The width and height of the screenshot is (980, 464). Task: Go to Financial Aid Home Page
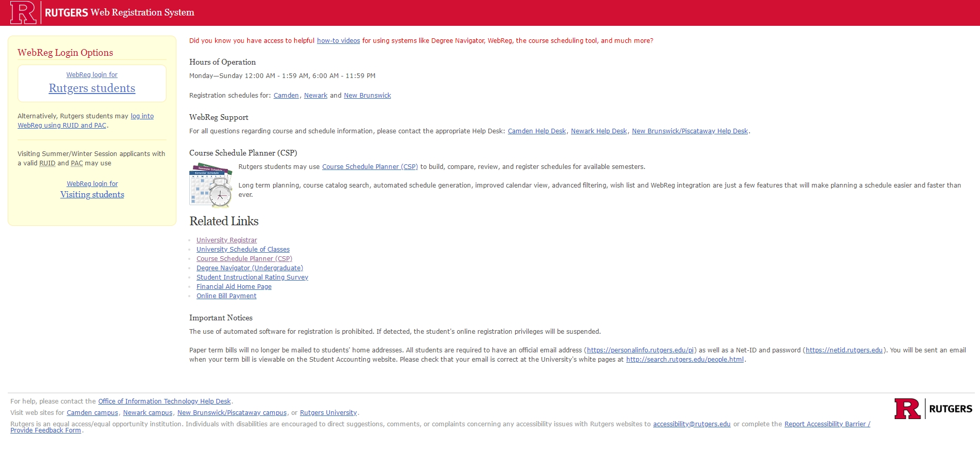234,287
